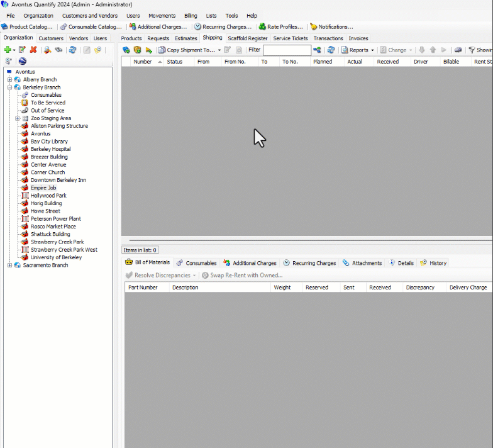
Task: Switch to the History tab in lower panel
Action: coord(434,263)
